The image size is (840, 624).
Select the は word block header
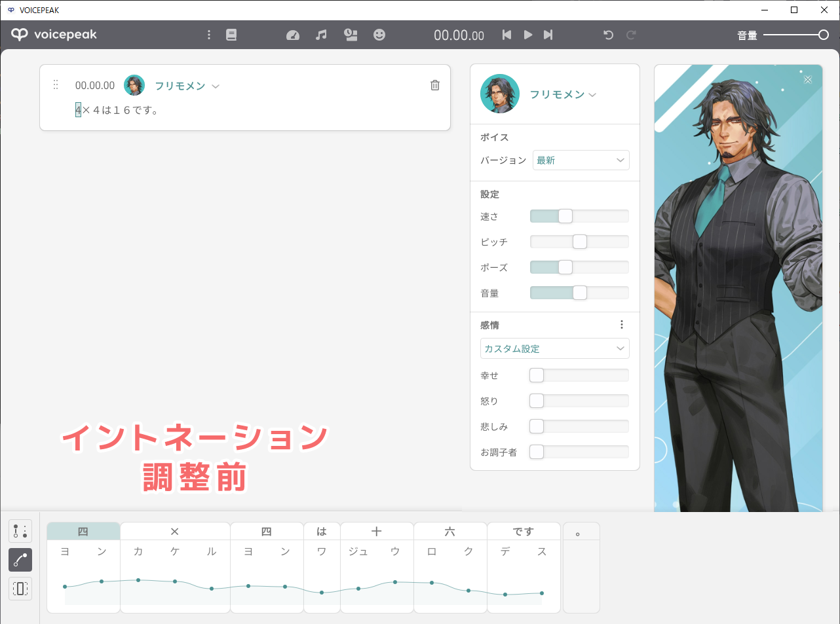tap(322, 531)
